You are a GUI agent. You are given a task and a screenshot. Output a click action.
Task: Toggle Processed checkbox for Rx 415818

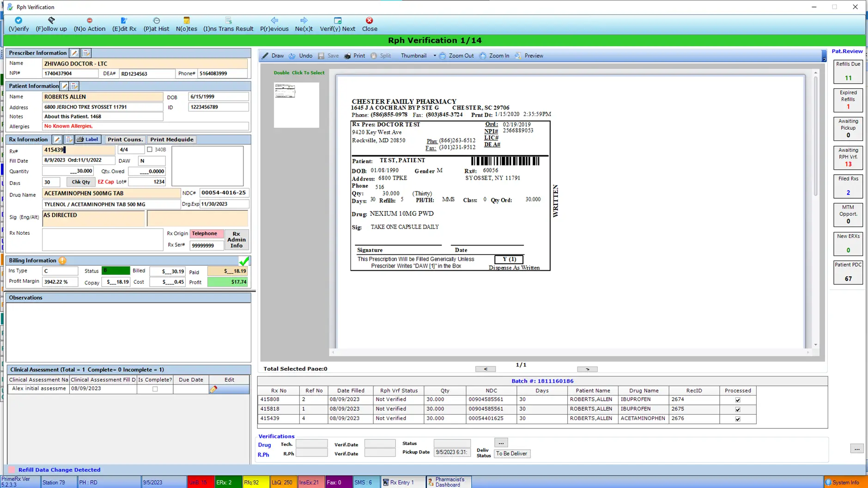(738, 409)
